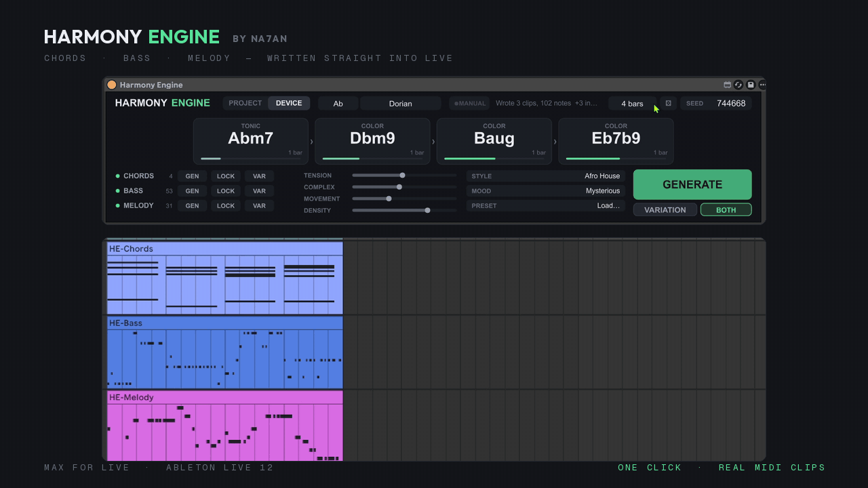
Task: Click the SEED value field 744668
Action: pyautogui.click(x=731, y=103)
